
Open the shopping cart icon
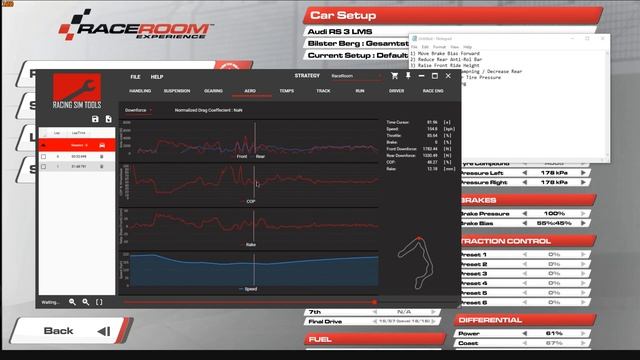pos(394,76)
